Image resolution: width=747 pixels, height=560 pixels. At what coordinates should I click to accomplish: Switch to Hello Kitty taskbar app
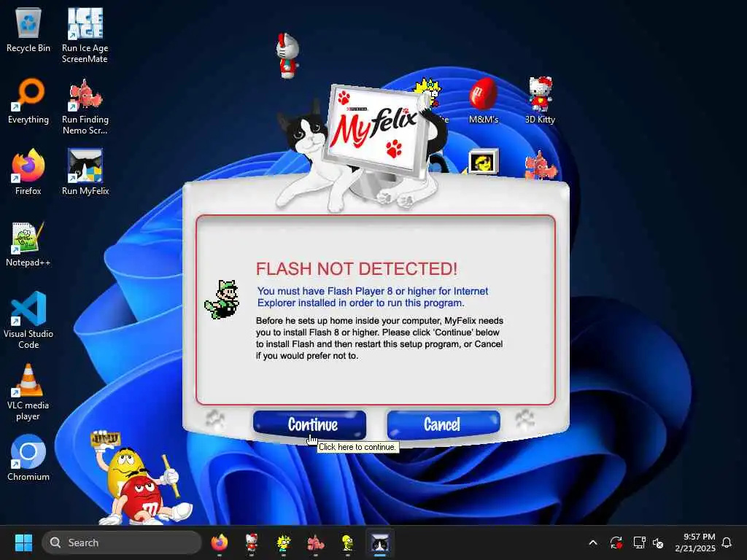coord(251,542)
